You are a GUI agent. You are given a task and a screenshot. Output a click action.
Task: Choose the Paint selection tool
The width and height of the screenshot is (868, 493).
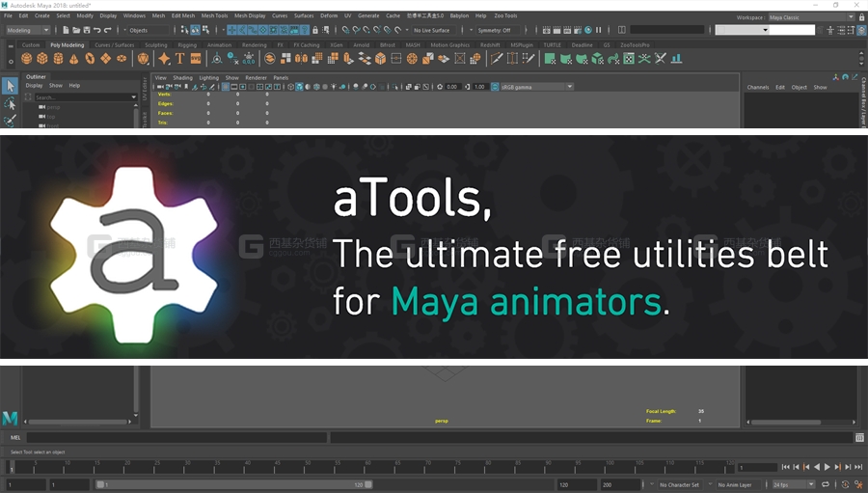point(10,121)
